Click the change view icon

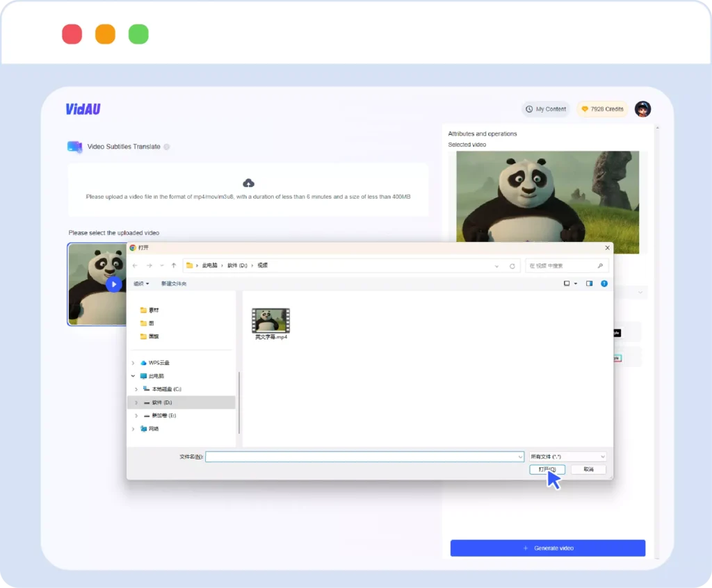coord(567,284)
